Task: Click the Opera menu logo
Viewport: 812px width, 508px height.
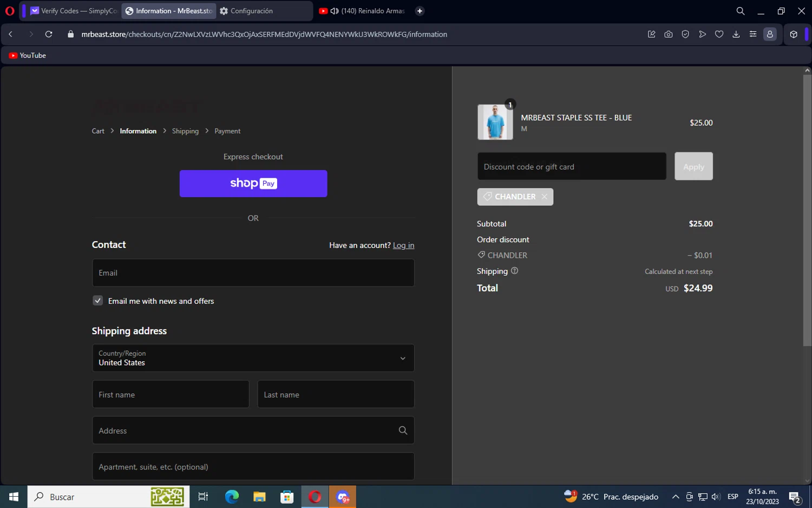Action: pyautogui.click(x=10, y=11)
